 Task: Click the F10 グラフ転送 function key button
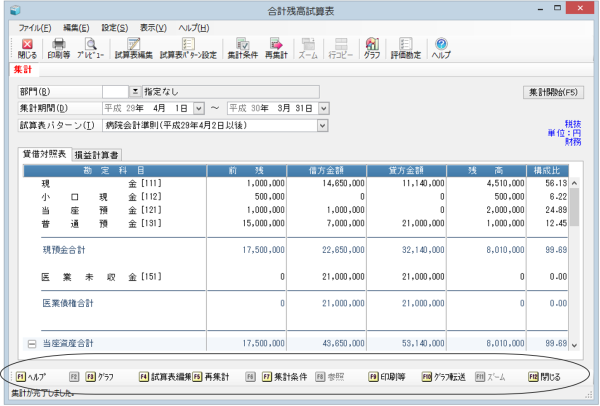[x=443, y=377]
